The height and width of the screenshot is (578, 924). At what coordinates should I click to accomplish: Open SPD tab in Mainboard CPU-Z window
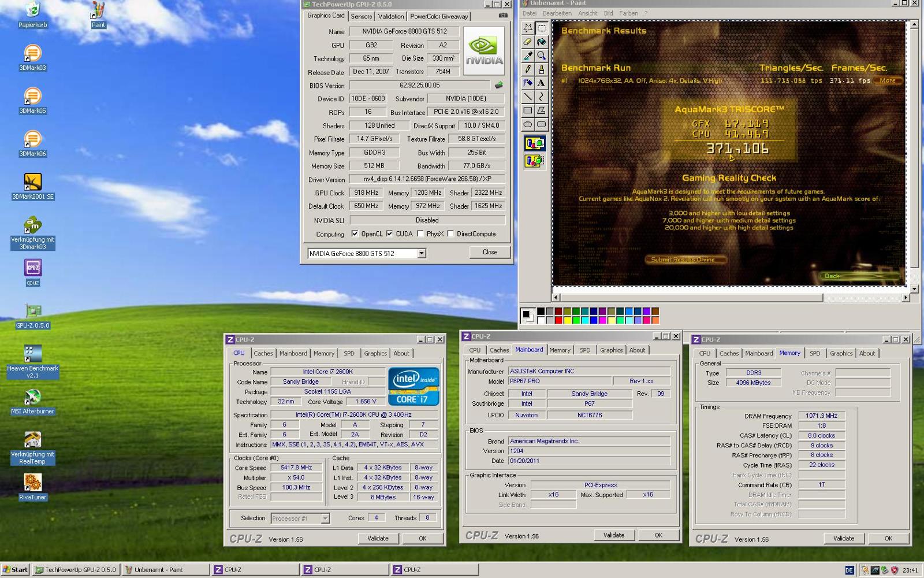tap(585, 350)
